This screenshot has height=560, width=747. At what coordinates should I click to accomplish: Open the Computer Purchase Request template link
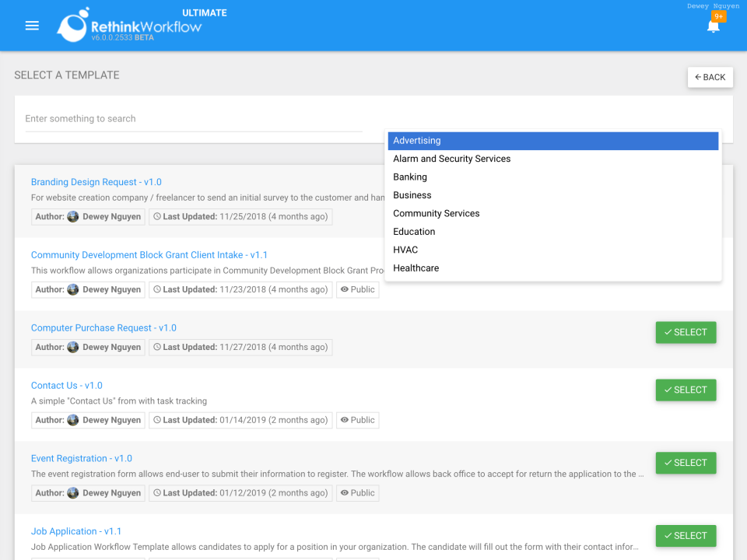pyautogui.click(x=103, y=327)
